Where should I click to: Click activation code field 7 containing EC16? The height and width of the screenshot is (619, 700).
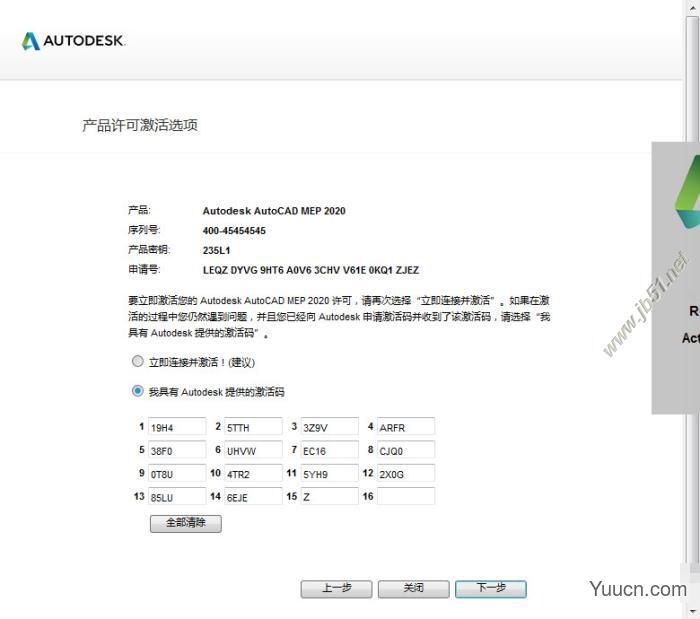click(x=329, y=449)
